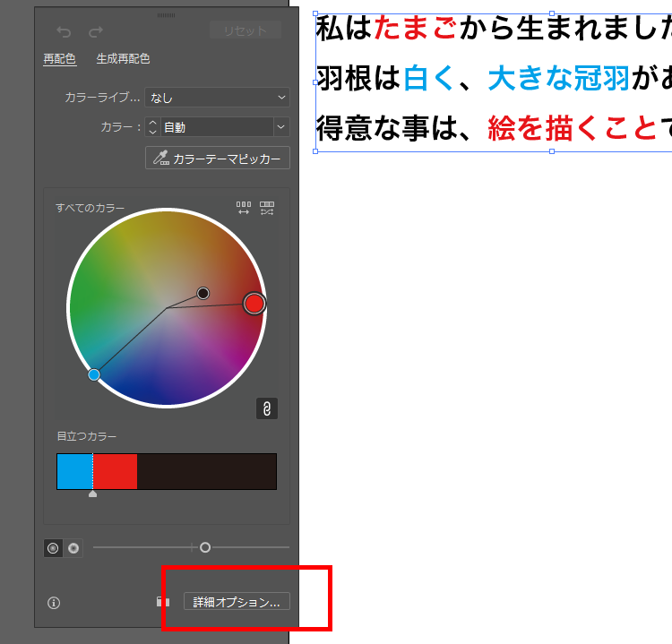
Task: Show brightness and hue on wheel
Action: 73,548
